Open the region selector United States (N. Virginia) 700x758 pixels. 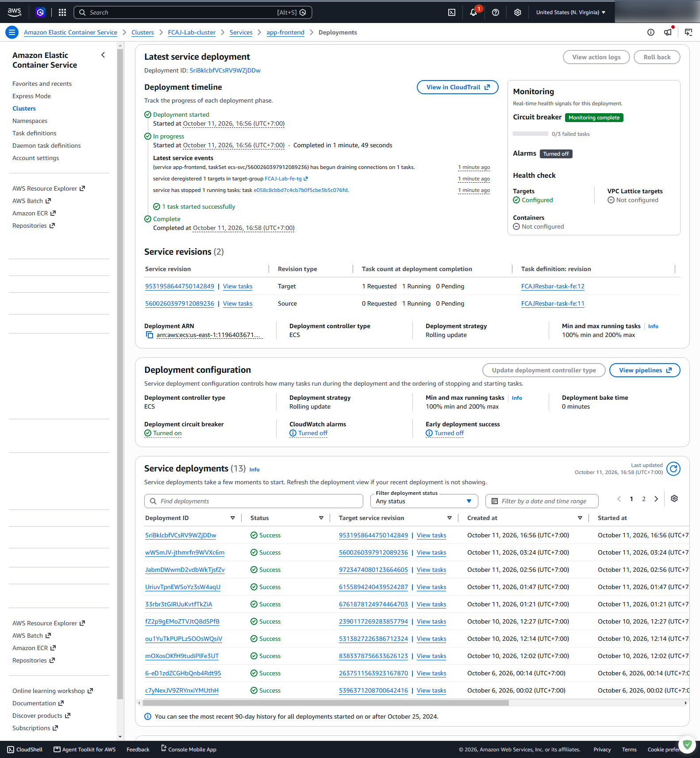tap(571, 12)
